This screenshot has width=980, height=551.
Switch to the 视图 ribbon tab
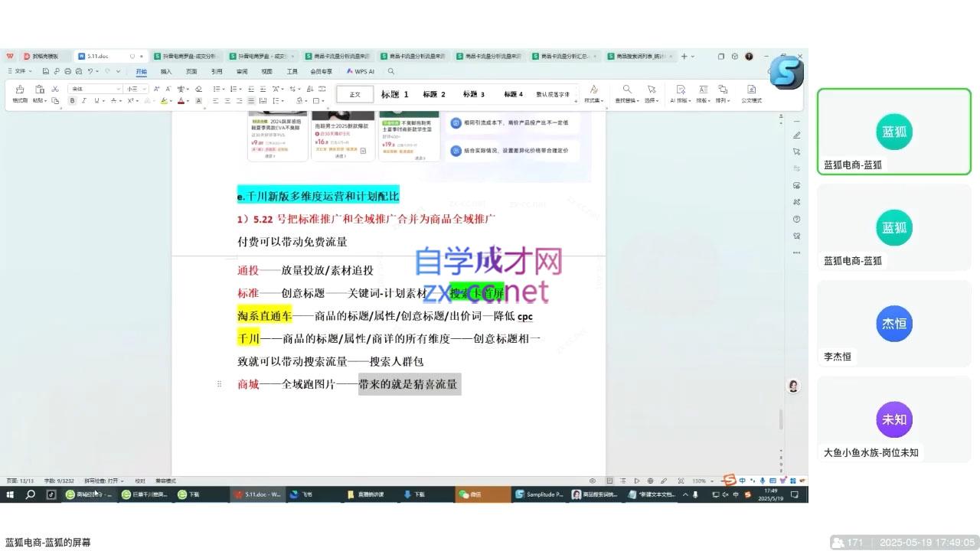click(267, 71)
